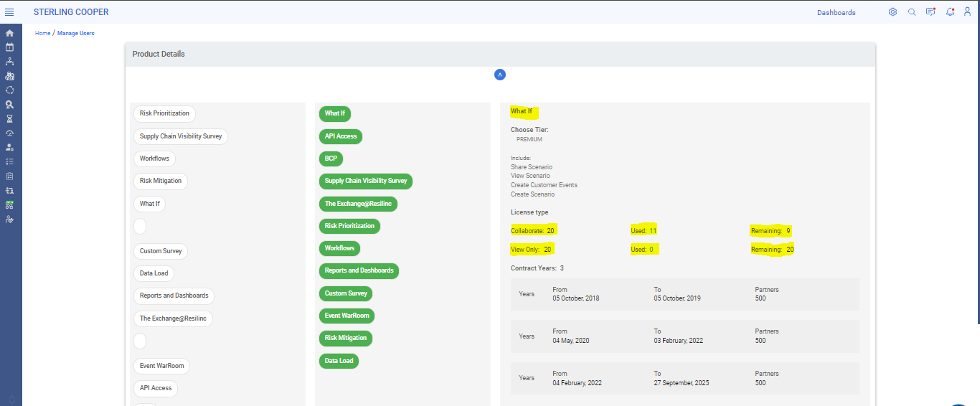Open the calendar icon in the sidebar
The image size is (980, 406).
[x=9, y=47]
